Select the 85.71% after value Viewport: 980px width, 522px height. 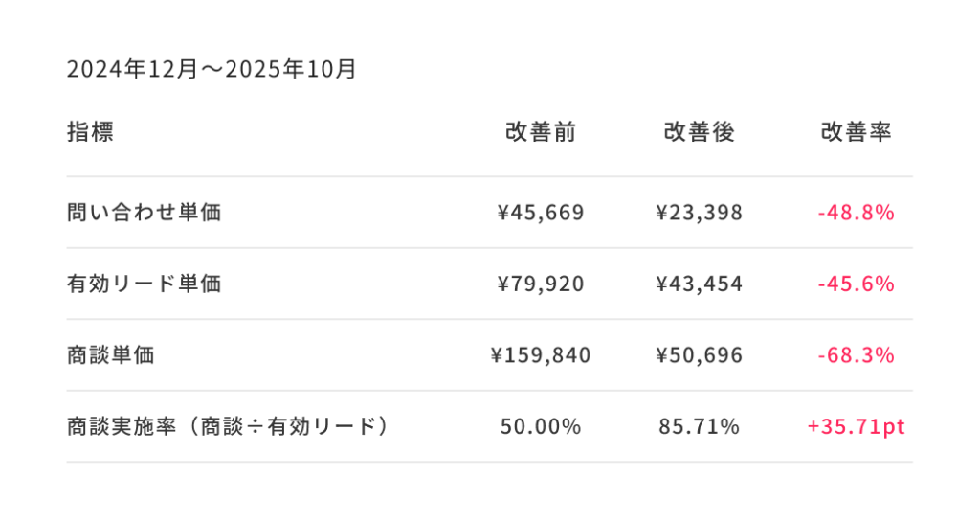click(x=699, y=427)
